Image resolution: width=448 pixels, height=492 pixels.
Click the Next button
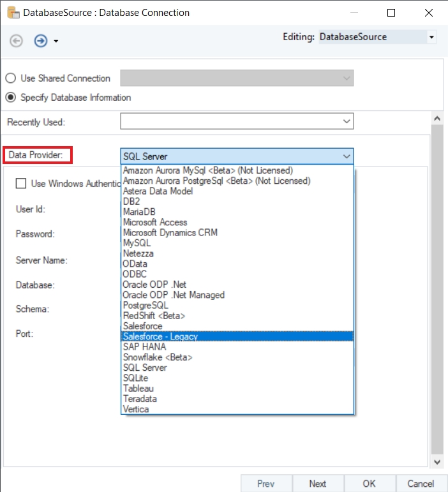pos(318,484)
